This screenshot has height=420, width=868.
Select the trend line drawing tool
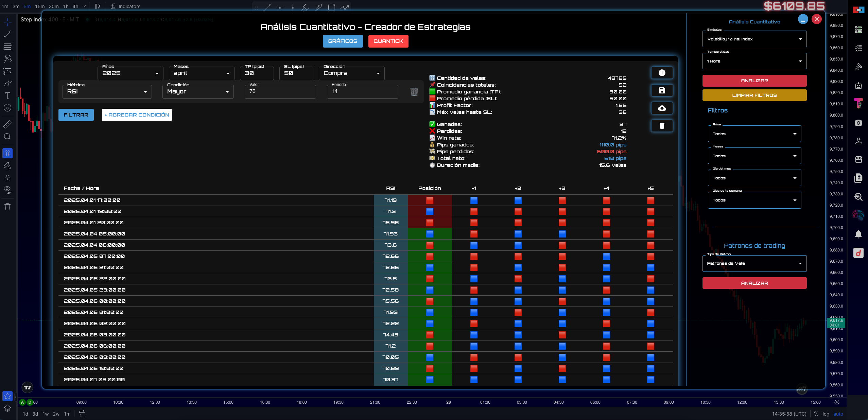(x=7, y=34)
